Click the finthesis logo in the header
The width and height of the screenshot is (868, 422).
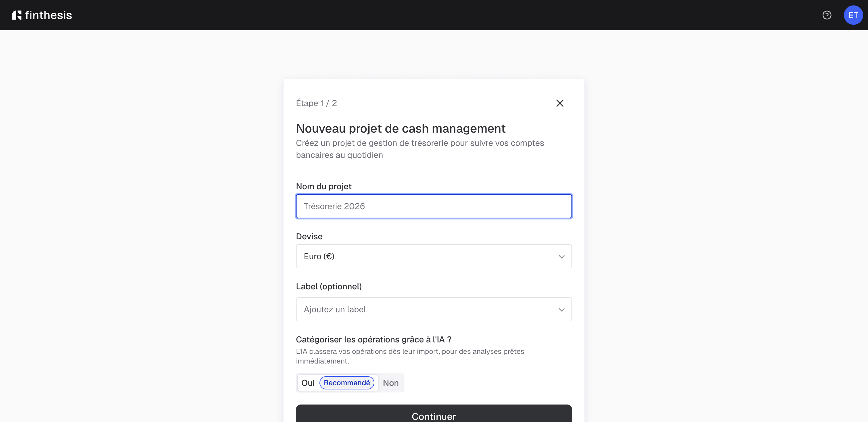[42, 15]
